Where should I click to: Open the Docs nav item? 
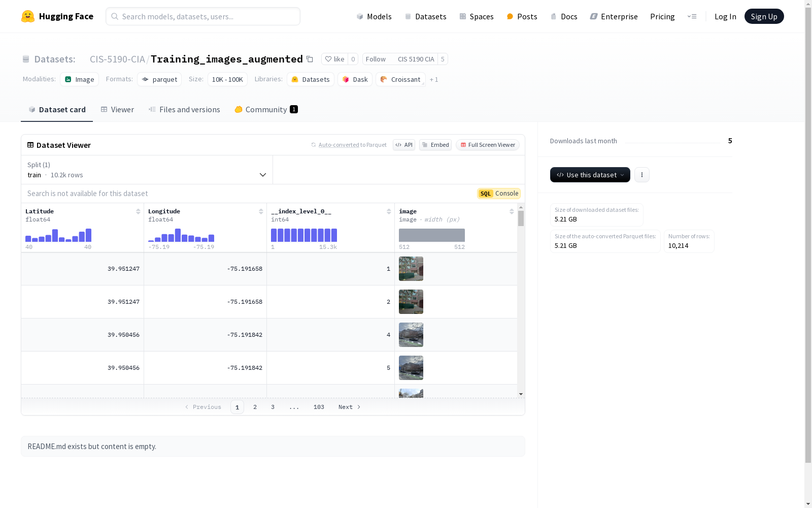(x=564, y=16)
